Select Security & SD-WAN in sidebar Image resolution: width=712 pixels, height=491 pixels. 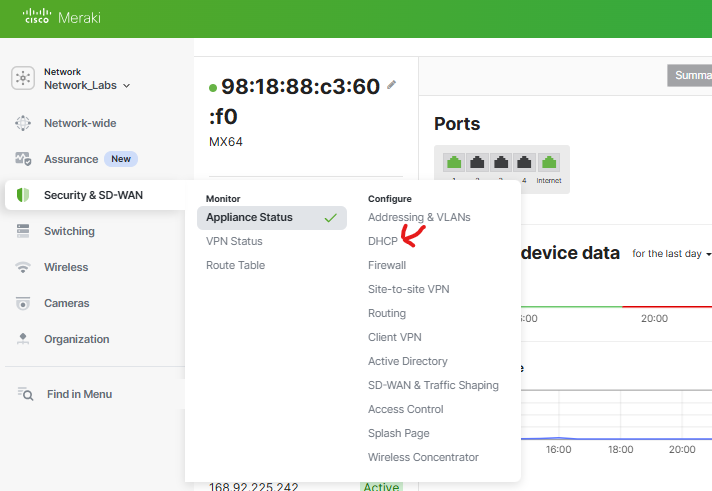[95, 195]
